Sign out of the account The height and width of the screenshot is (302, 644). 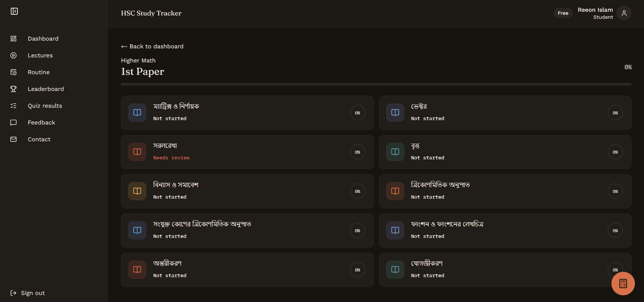[28, 293]
